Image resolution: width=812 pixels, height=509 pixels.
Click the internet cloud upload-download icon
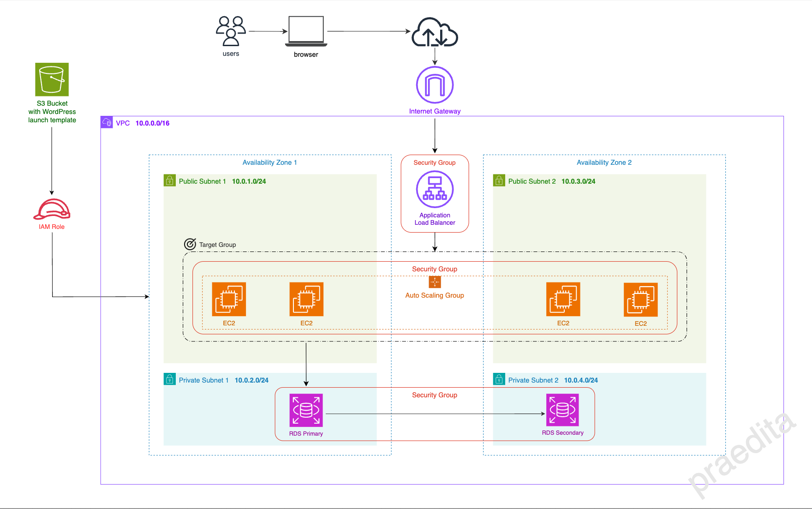coord(435,32)
